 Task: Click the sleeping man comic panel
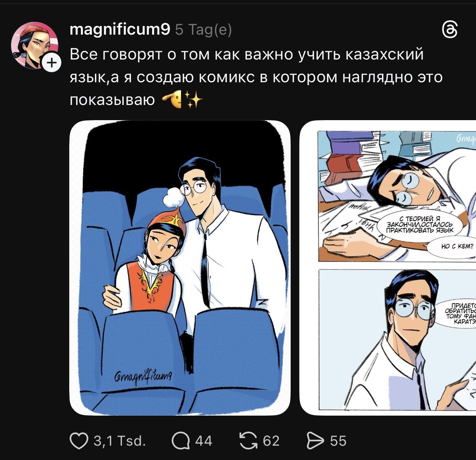pyautogui.click(x=397, y=196)
